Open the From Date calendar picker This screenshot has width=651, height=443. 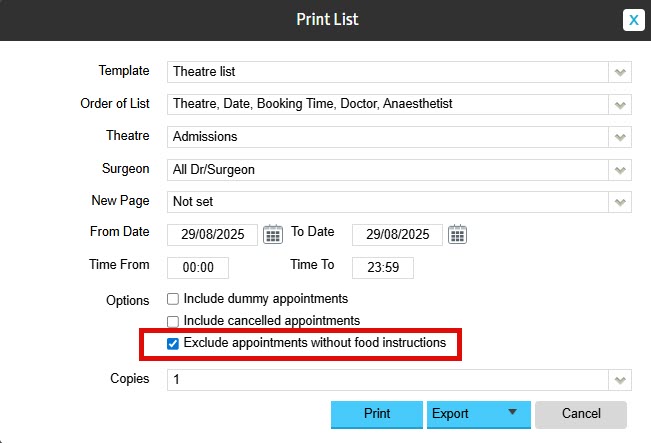(x=273, y=235)
